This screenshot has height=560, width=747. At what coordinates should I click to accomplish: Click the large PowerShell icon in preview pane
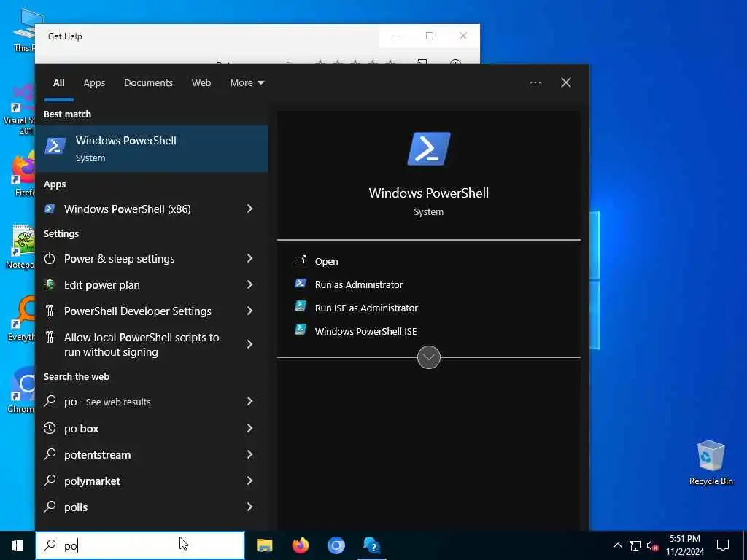[x=429, y=149]
